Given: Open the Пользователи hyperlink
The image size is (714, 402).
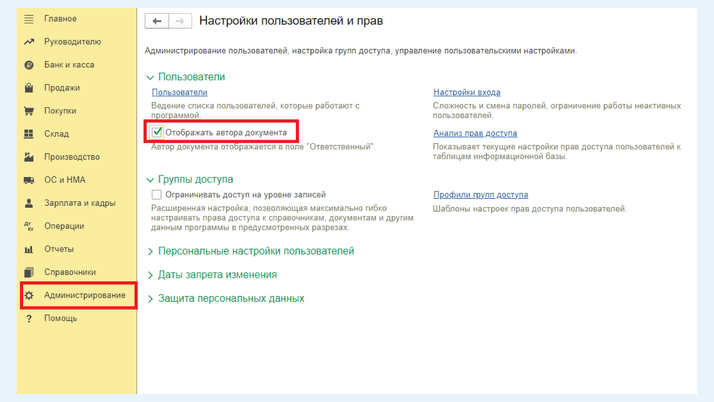Looking at the screenshot, I should pyautogui.click(x=179, y=92).
